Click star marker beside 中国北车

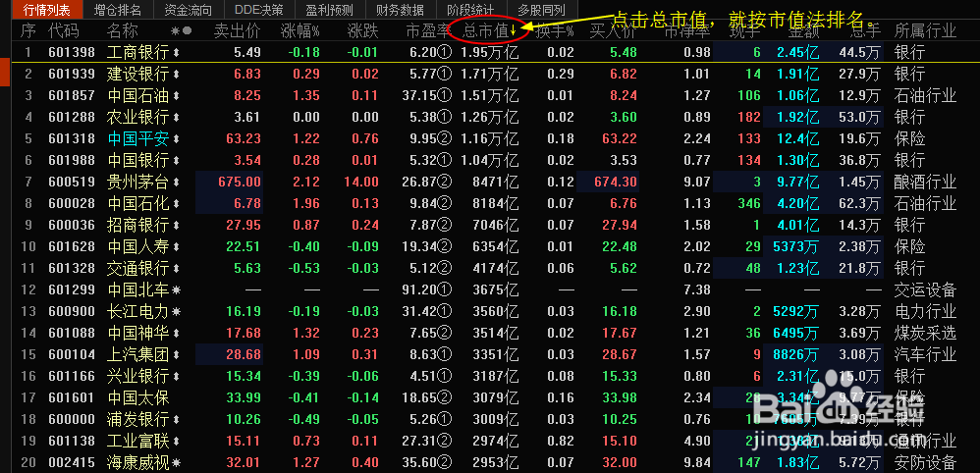[x=176, y=290]
